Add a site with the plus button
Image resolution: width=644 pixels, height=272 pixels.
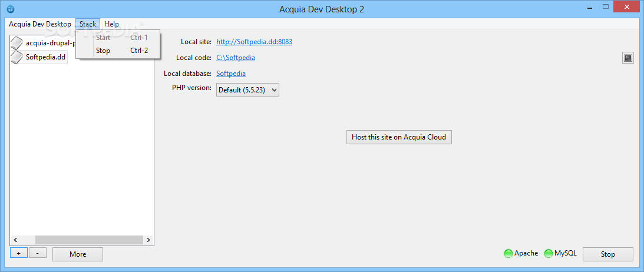[19, 253]
